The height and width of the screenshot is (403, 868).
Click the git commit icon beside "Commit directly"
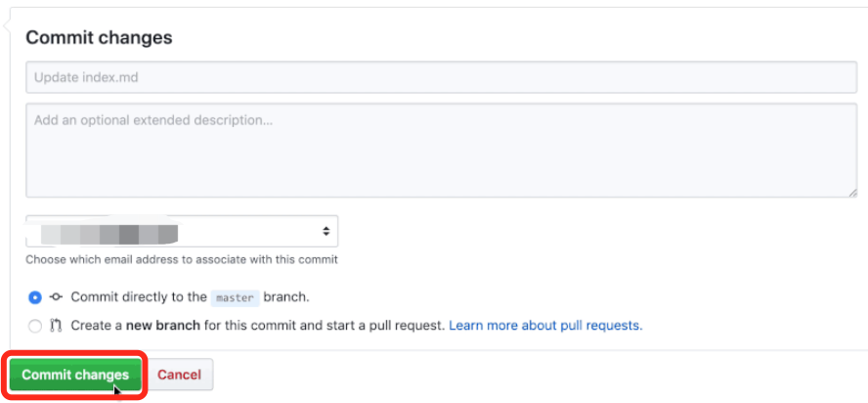(x=57, y=297)
